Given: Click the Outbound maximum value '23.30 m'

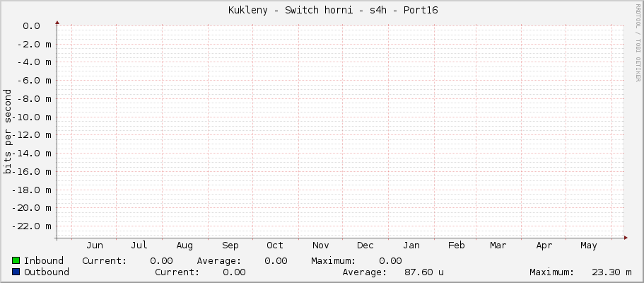Looking at the screenshot, I should (x=612, y=272).
